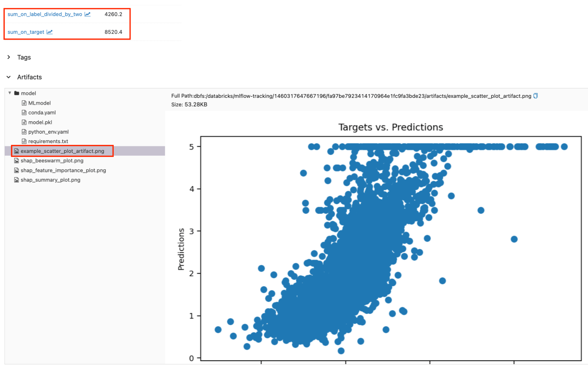Click the MLmodel file icon
Viewport: 588px width, 368px height.
pyautogui.click(x=24, y=103)
